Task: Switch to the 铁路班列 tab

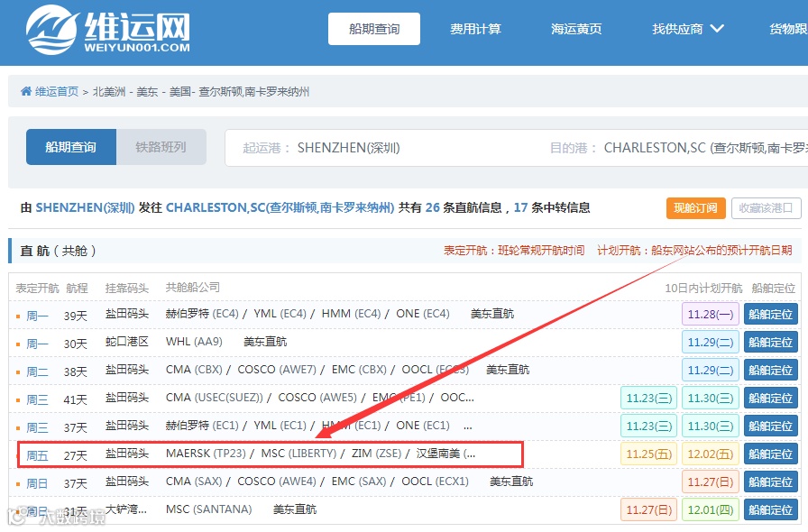Action: 161,147
